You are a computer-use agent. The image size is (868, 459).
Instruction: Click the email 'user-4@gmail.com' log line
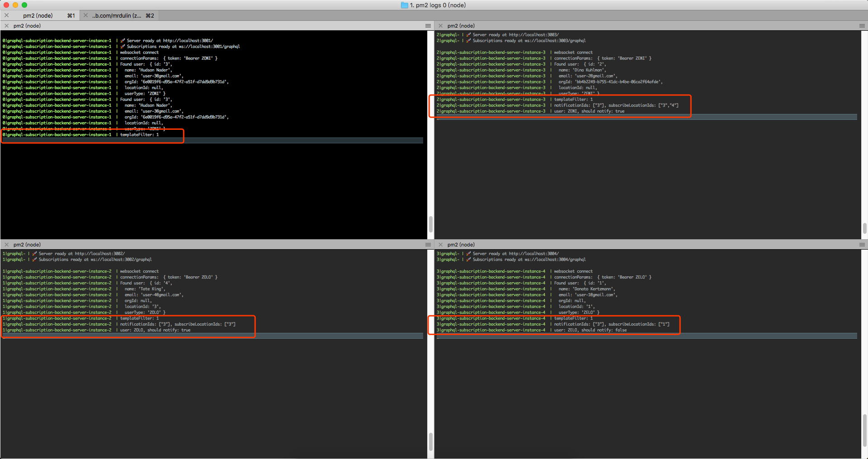pos(154,295)
